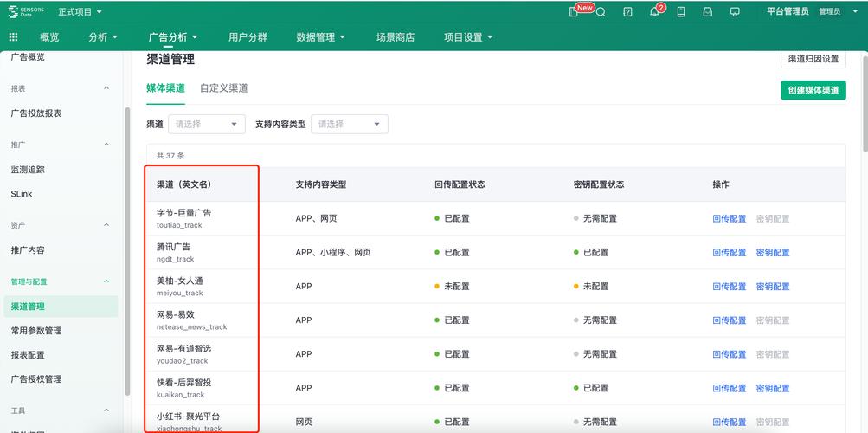868x433 pixels.
Task: Open the 正式项目 project dropdown
Action: coord(80,11)
